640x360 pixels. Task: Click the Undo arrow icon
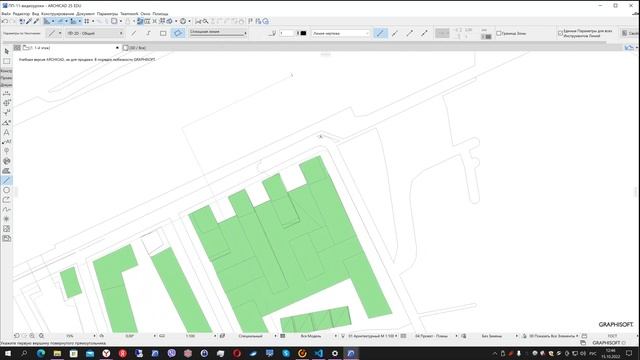5,21
